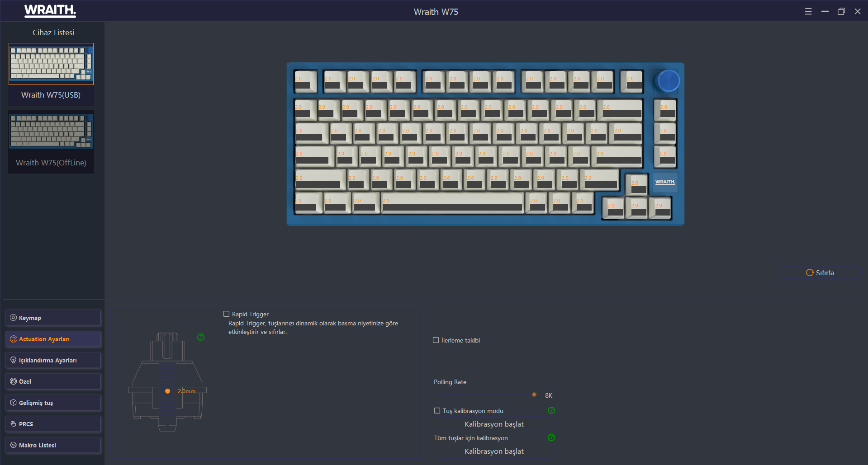
Task: Open the hamburger menu in title bar
Action: click(808, 12)
